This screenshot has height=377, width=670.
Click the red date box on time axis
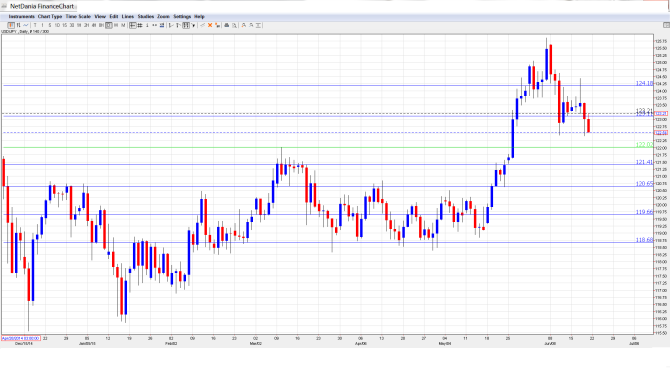click(21, 339)
